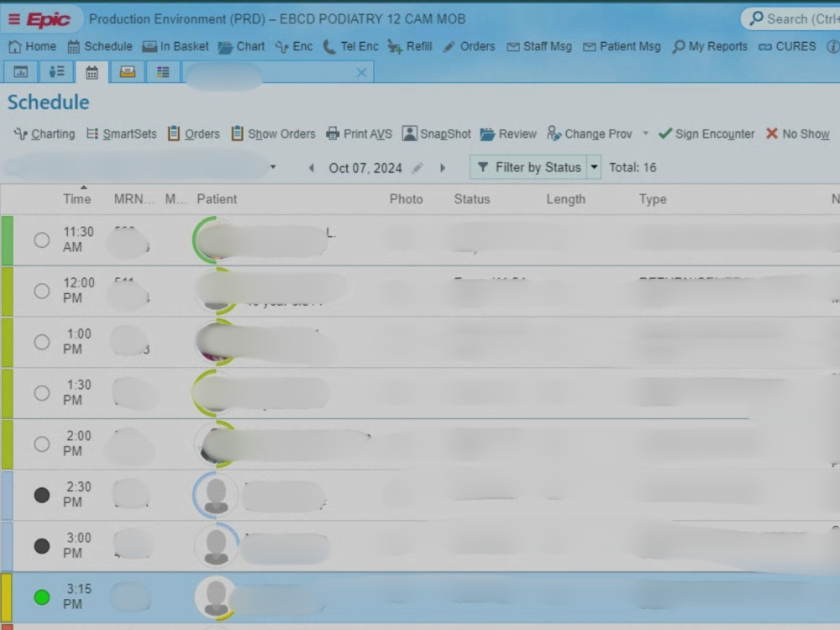Go to the next day arrow

[x=443, y=168]
